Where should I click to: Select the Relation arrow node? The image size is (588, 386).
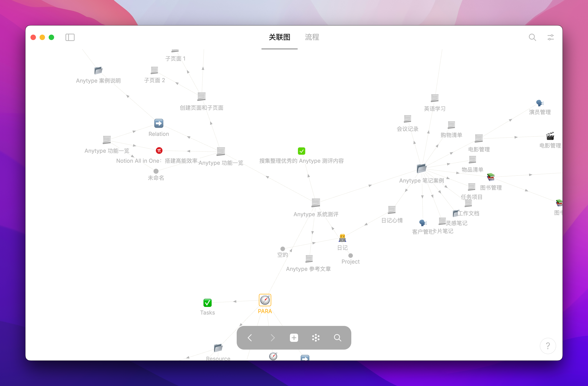click(159, 123)
